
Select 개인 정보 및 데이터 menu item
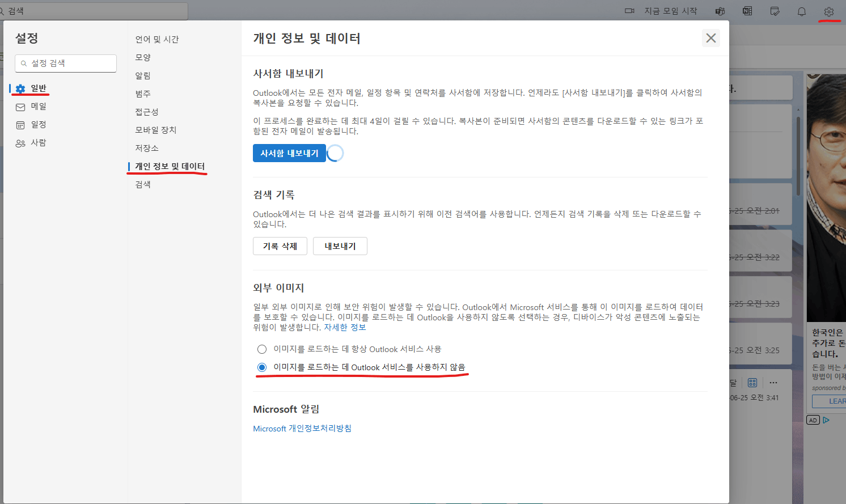point(170,166)
